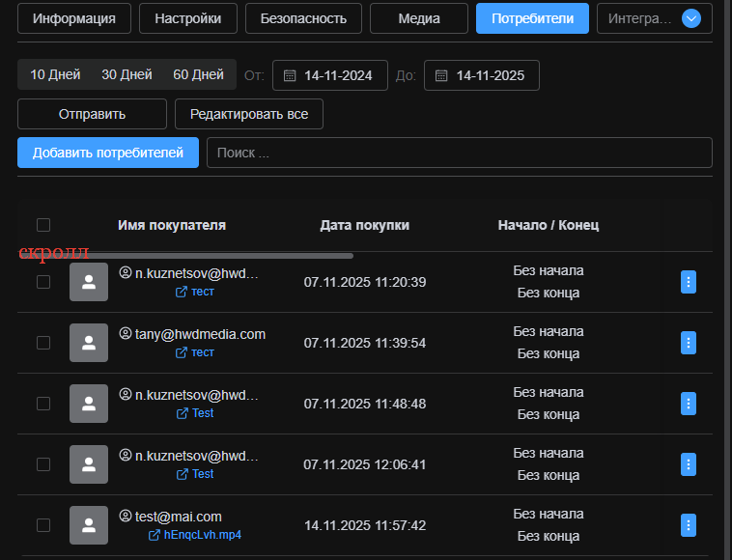This screenshot has width=732, height=560.
Task: Click the date 07.11.2025 12:06:41
Action: point(365,464)
